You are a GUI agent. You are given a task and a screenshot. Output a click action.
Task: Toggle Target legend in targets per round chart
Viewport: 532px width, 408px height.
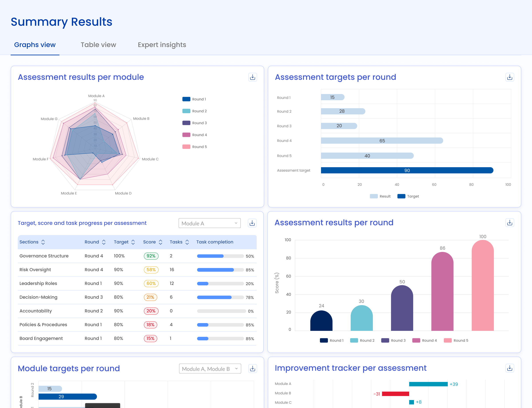pos(408,196)
